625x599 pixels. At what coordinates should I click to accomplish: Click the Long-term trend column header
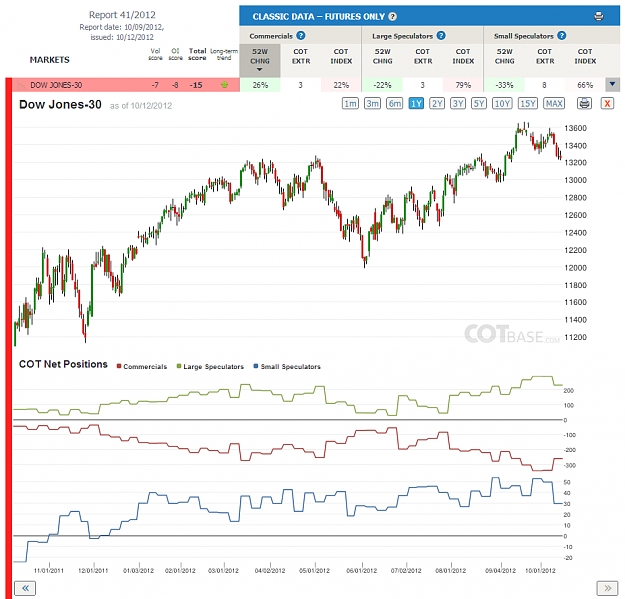click(224, 54)
